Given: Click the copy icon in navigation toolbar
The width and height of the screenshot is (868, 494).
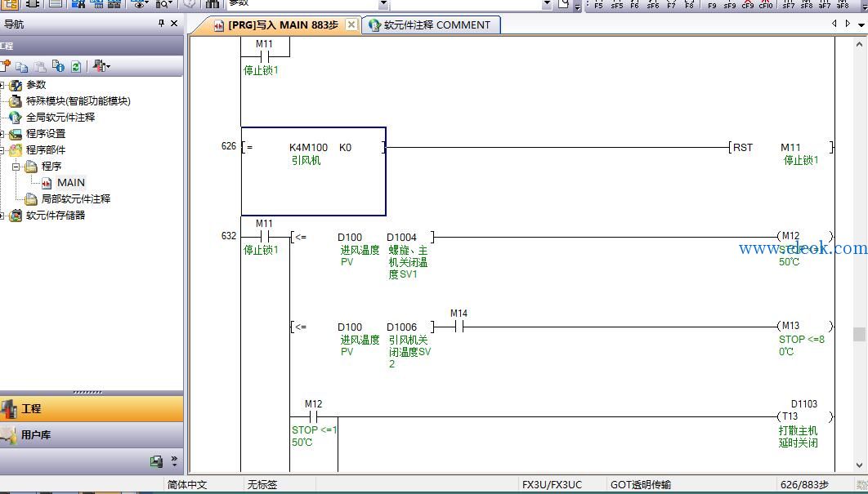Looking at the screenshot, I should click(x=22, y=67).
